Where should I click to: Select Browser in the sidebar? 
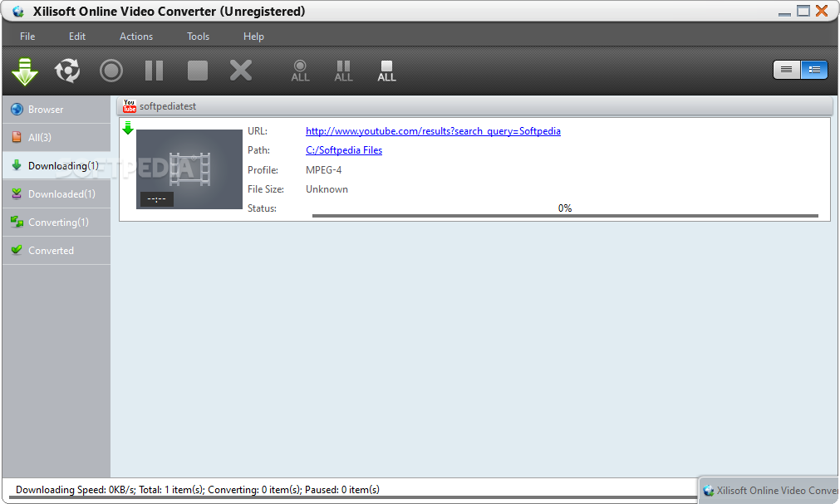pos(56,110)
